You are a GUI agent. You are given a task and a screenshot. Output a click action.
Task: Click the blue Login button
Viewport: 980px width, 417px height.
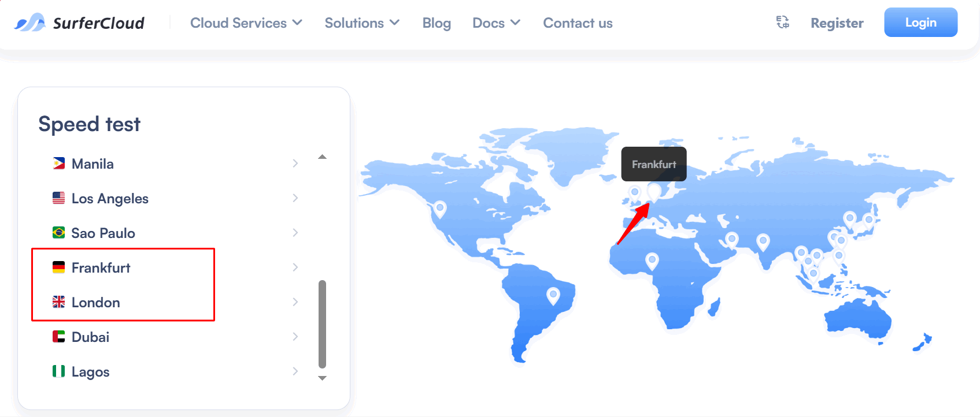coord(920,23)
